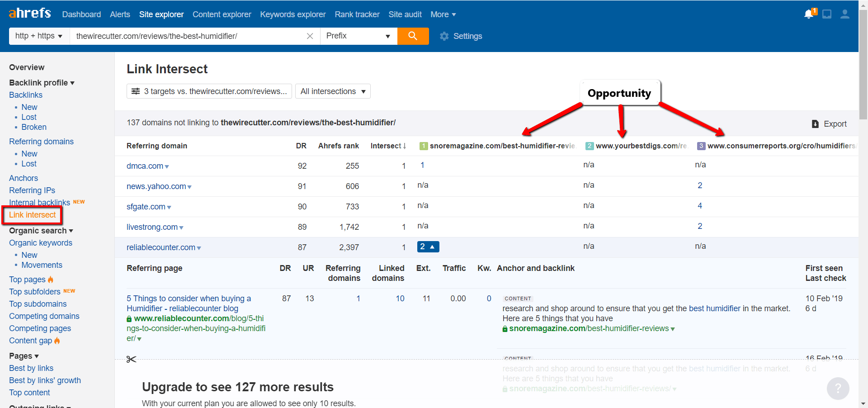Screen dimensions: 868x408
Task: Open Top subfolders in sidebar
Action: (35, 292)
